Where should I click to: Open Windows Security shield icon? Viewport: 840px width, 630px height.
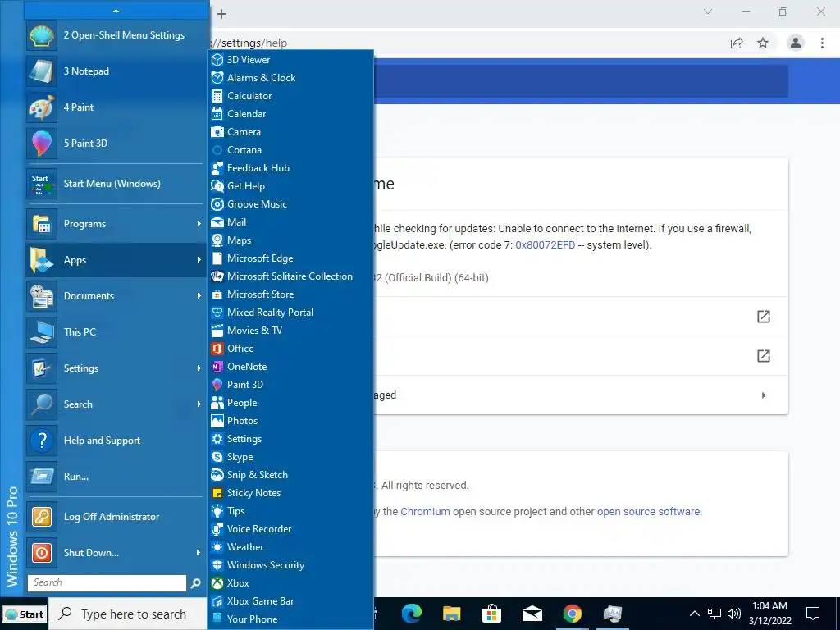[x=217, y=565]
